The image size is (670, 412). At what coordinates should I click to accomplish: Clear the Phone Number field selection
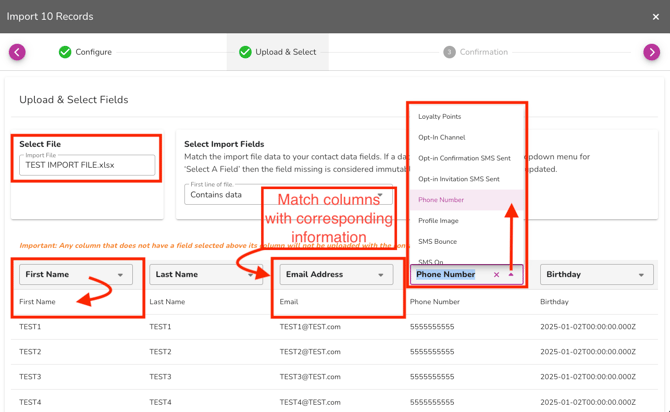click(x=497, y=275)
